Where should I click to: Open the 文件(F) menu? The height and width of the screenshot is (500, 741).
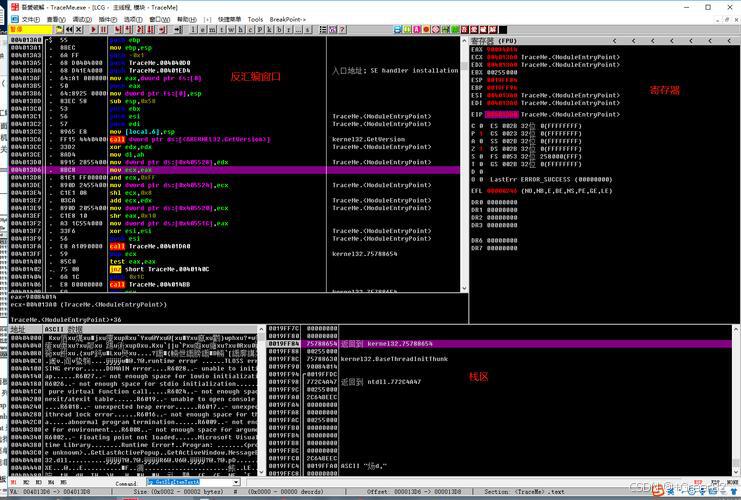[31, 19]
